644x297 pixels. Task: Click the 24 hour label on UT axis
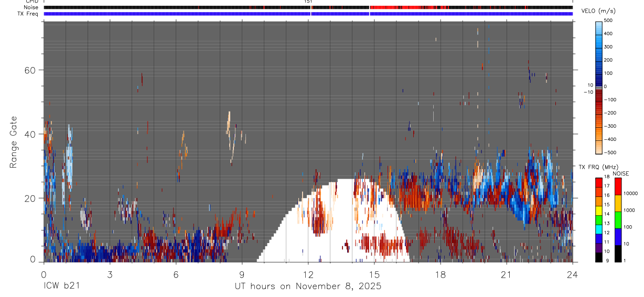click(x=572, y=274)
